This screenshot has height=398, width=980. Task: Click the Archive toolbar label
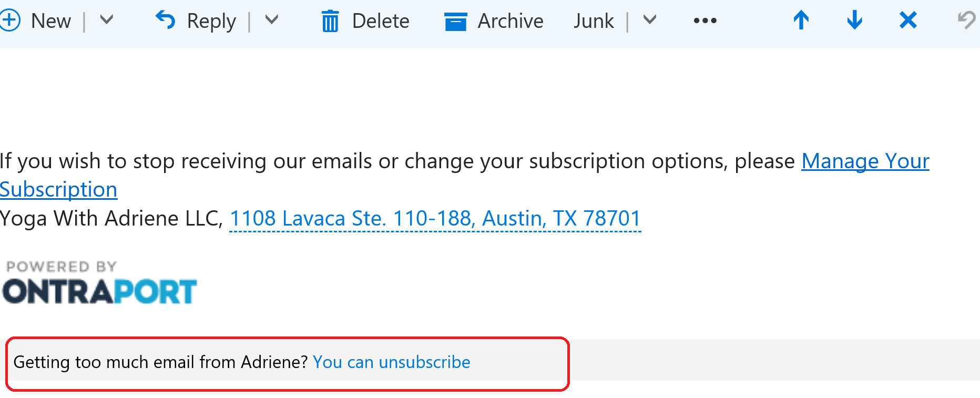[x=510, y=21]
